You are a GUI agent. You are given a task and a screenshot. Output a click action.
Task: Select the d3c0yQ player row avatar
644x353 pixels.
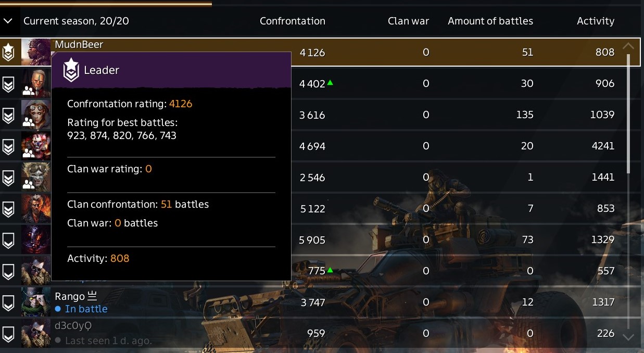(36, 333)
